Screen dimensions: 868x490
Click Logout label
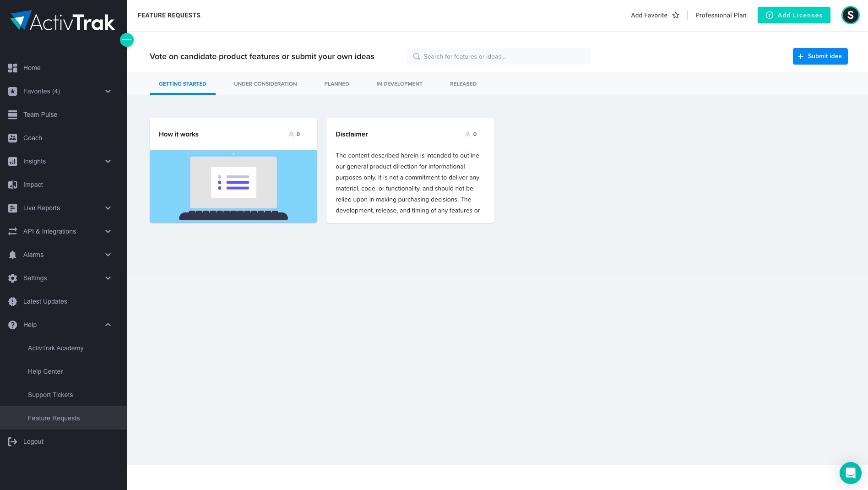(x=33, y=441)
